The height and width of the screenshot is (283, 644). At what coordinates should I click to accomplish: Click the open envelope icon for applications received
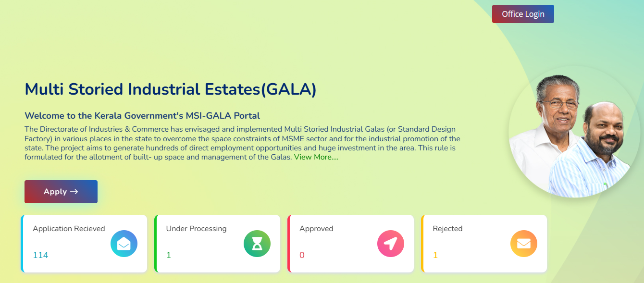click(124, 244)
